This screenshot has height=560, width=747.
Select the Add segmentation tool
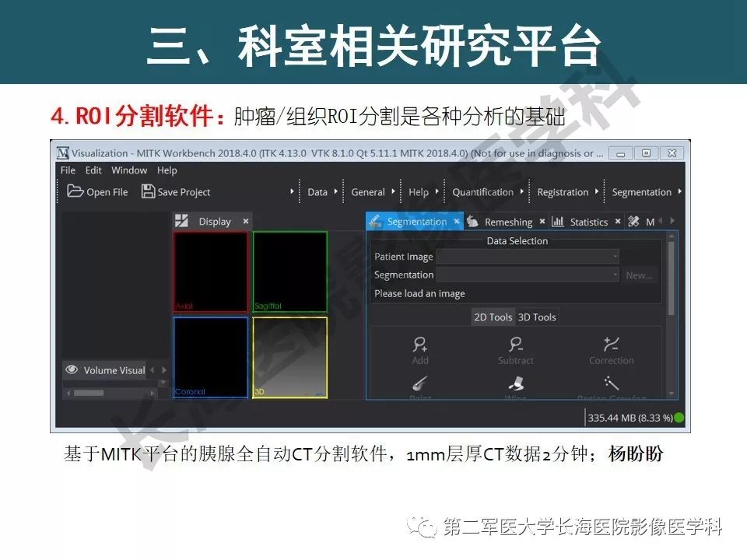coord(420,351)
